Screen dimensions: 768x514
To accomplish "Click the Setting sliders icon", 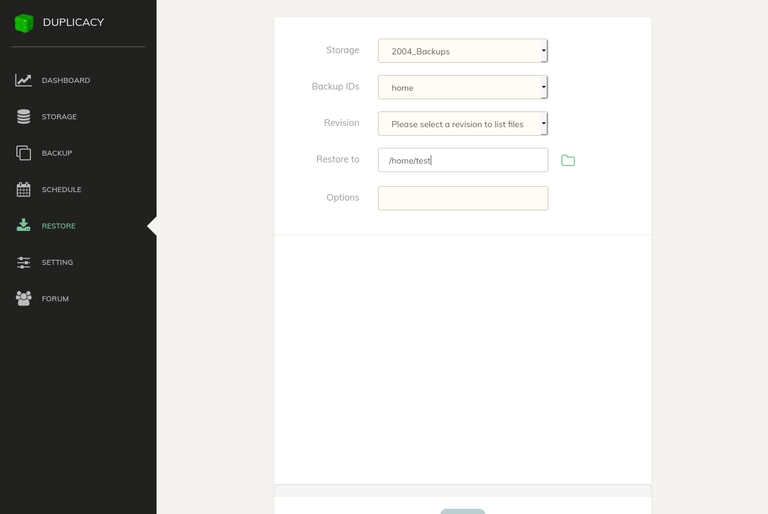I will pyautogui.click(x=24, y=262).
